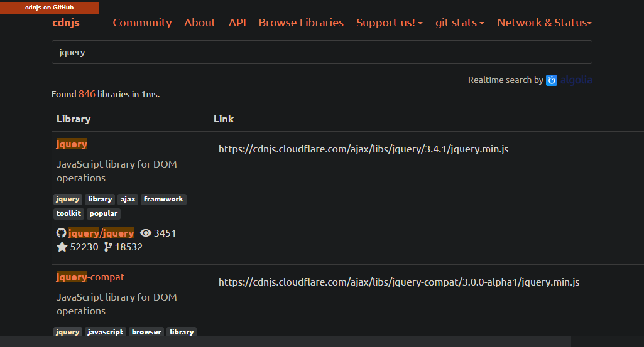Click the star icon beside 52230

pyautogui.click(x=62, y=247)
